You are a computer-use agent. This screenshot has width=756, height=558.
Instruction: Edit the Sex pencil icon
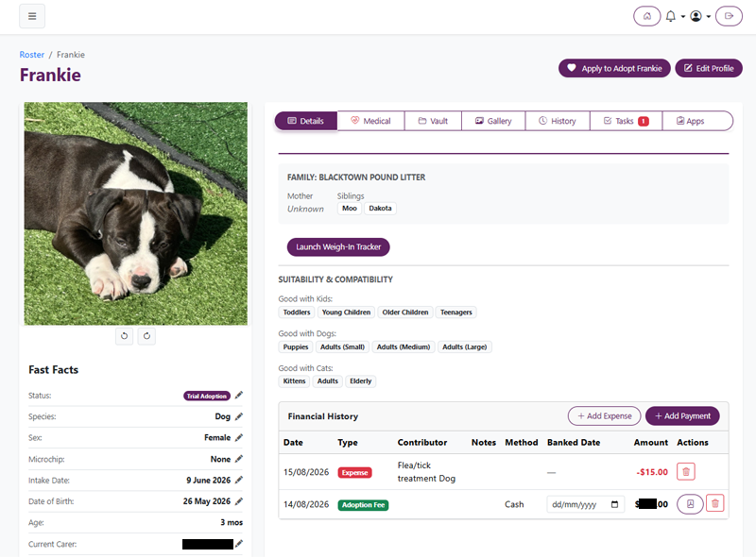239,438
